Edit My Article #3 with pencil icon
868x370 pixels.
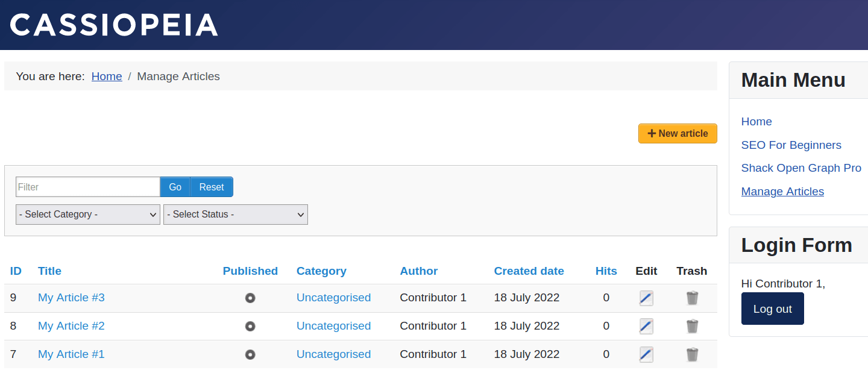646,298
